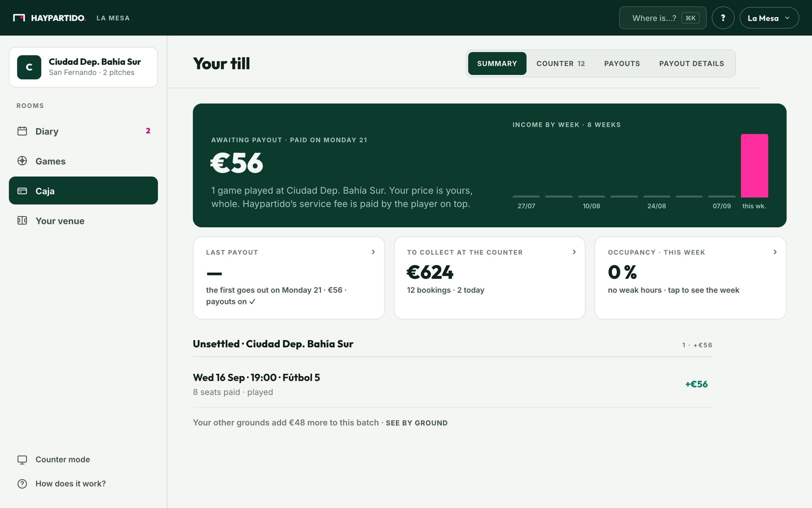This screenshot has width=812, height=508.
Task: Click the How does it work? label
Action: pyautogui.click(x=71, y=484)
